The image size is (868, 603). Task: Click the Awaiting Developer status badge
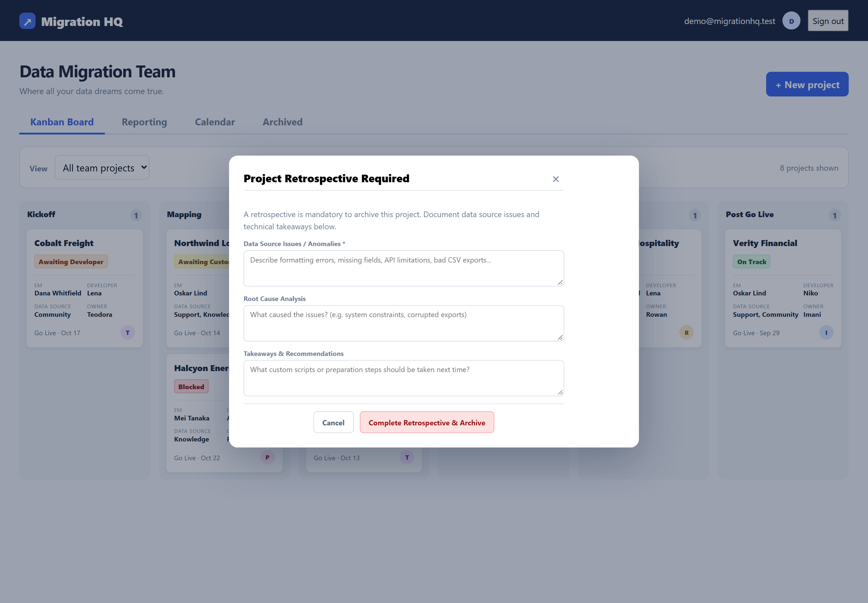click(x=71, y=262)
